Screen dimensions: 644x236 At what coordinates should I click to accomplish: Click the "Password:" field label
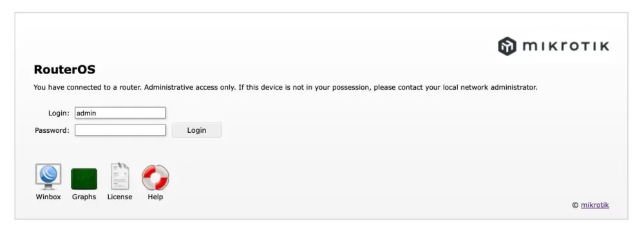52,130
